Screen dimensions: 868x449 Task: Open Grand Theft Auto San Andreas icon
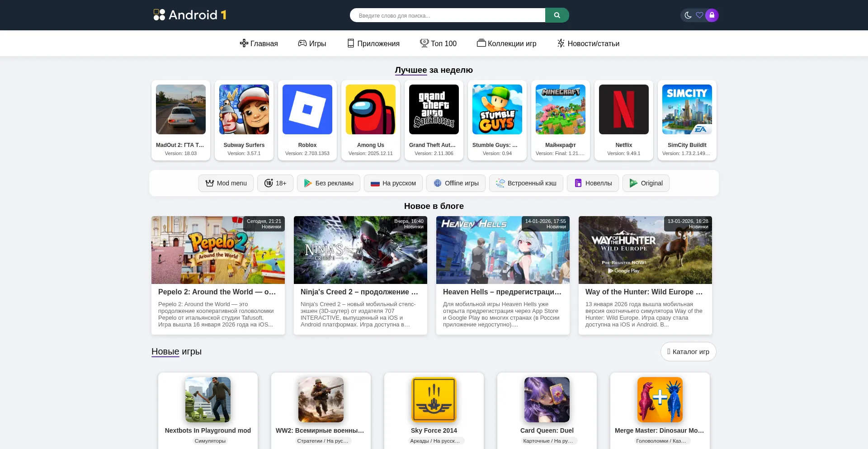pos(434,109)
